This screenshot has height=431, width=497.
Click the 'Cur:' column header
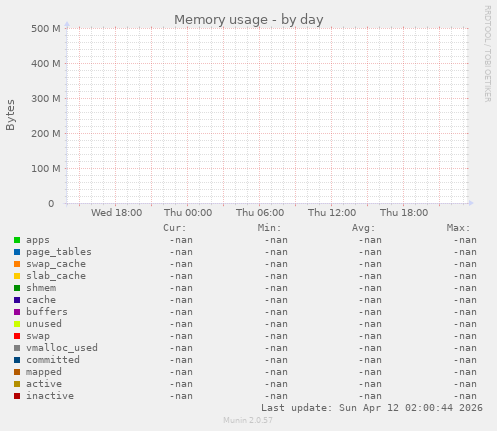coord(175,228)
